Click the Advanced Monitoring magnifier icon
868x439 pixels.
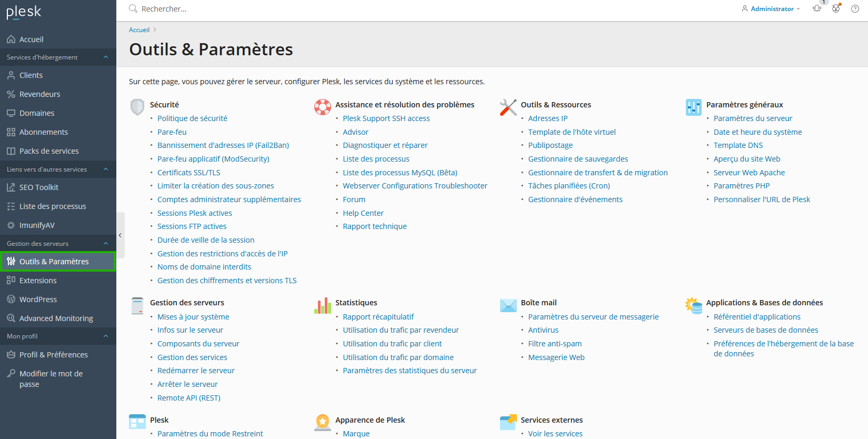point(11,318)
